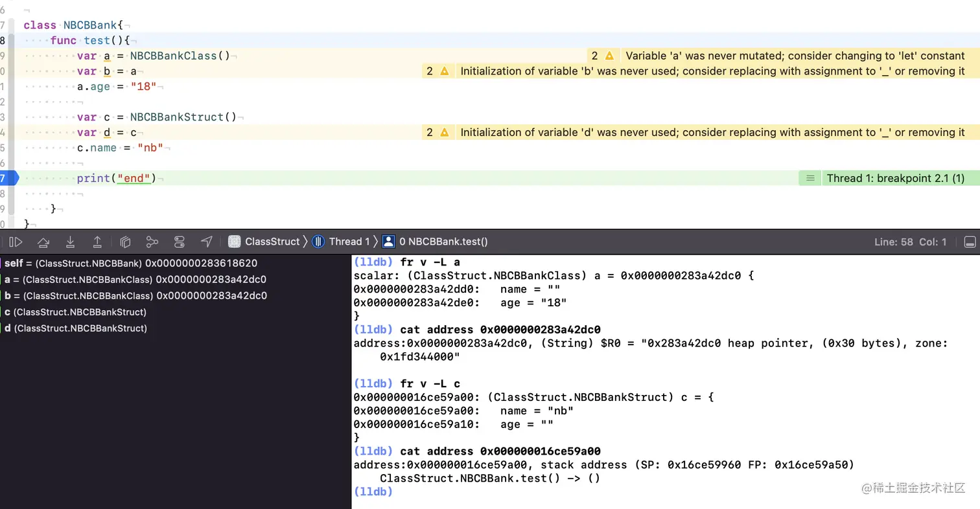Viewport: 980px width, 509px height.
Task: Open the ClassStruct process breadcrumb
Action: pyautogui.click(x=264, y=242)
